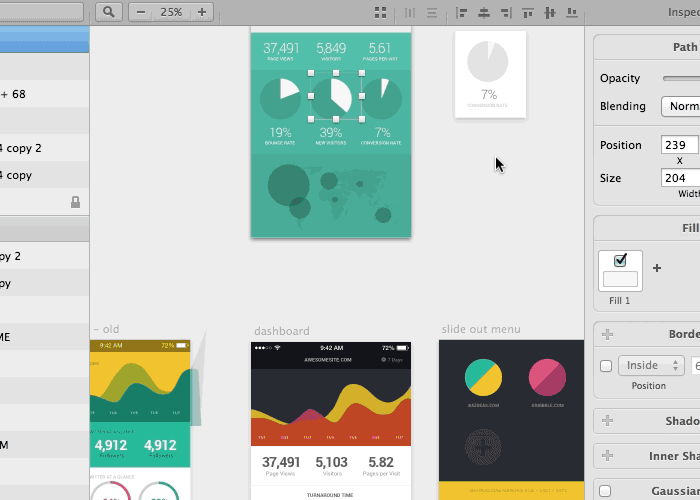Click the '5,849' visitors number
Image resolution: width=700 pixels, height=500 pixels.
pyautogui.click(x=331, y=48)
